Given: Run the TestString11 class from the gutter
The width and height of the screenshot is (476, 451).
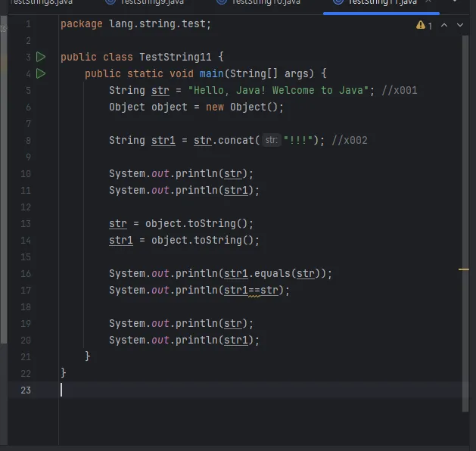Looking at the screenshot, I should [x=41, y=57].
